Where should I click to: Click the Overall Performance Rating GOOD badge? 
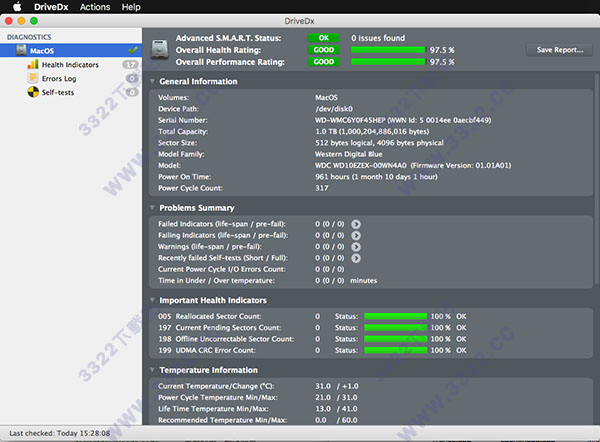point(324,62)
